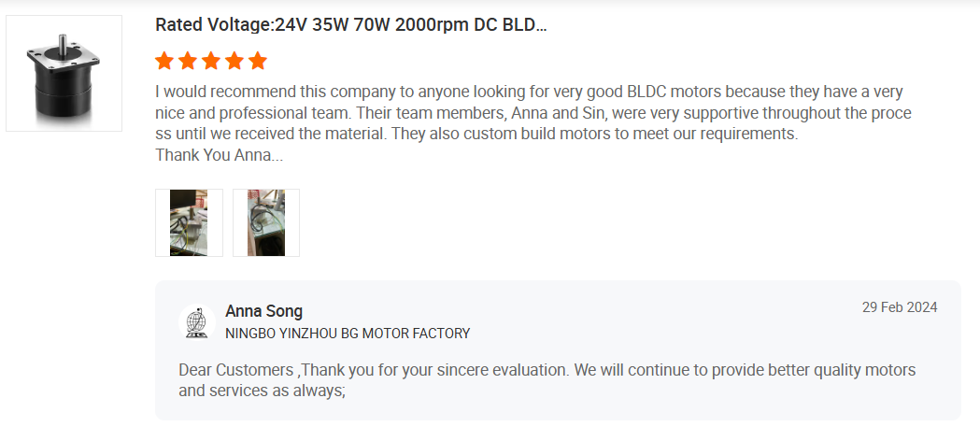The width and height of the screenshot is (980, 441).
Task: Click the 'and services as always' reply line
Action: pos(263,391)
